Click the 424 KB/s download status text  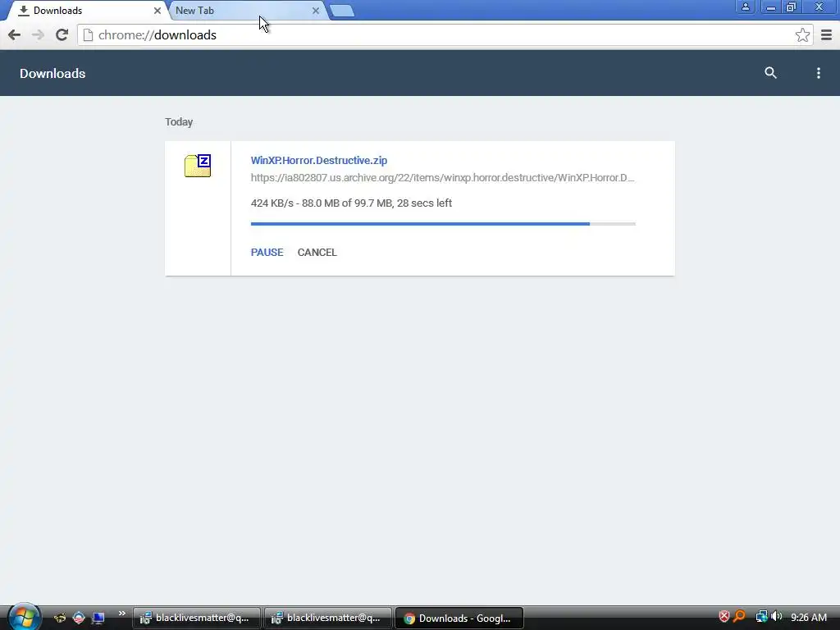pyautogui.click(x=351, y=203)
